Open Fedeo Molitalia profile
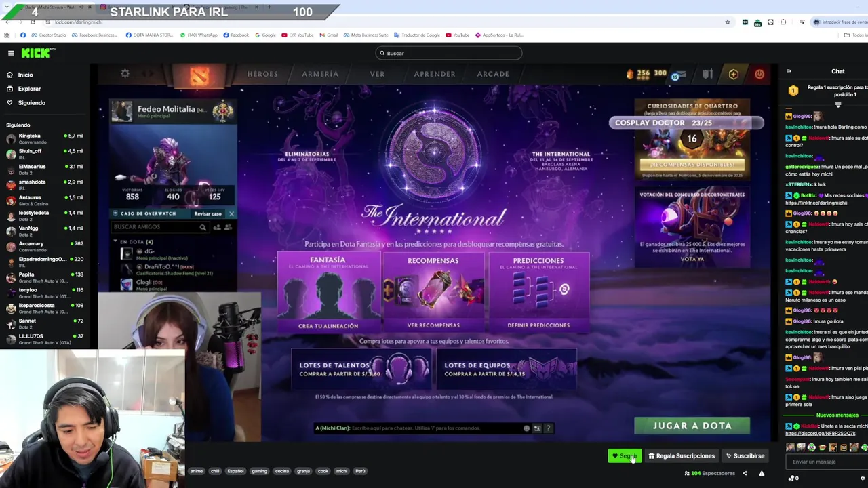This screenshot has width=868, height=488. [x=166, y=109]
